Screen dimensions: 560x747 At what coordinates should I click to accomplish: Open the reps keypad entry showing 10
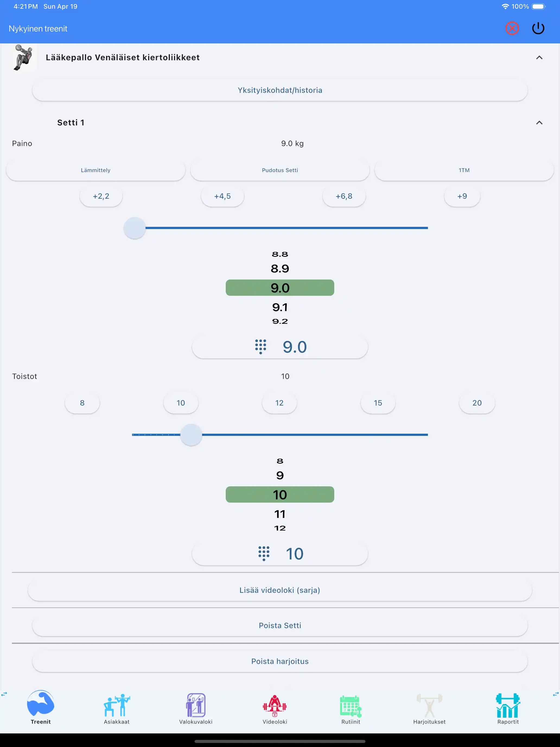[x=280, y=554]
